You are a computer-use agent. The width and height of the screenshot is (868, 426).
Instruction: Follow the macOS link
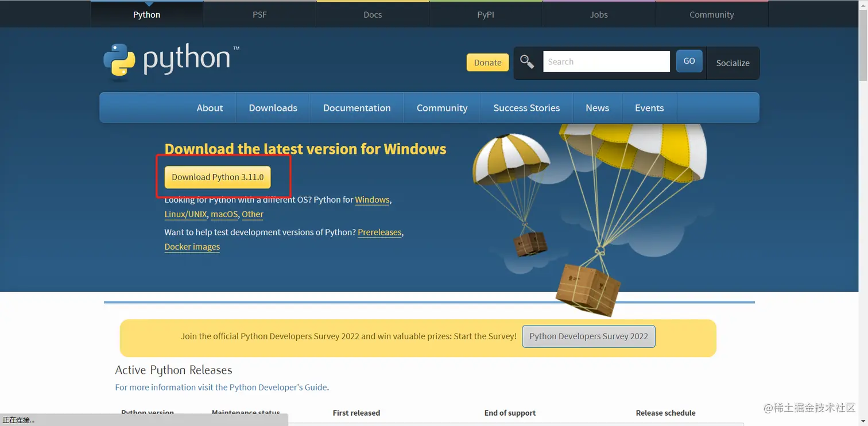click(224, 214)
